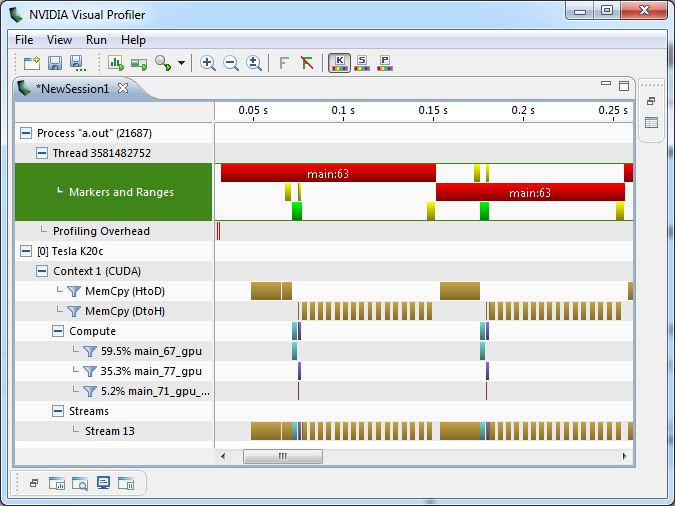Viewport: 675px width, 506px height.
Task: Click the New Session toolbar icon
Action: (x=31, y=63)
